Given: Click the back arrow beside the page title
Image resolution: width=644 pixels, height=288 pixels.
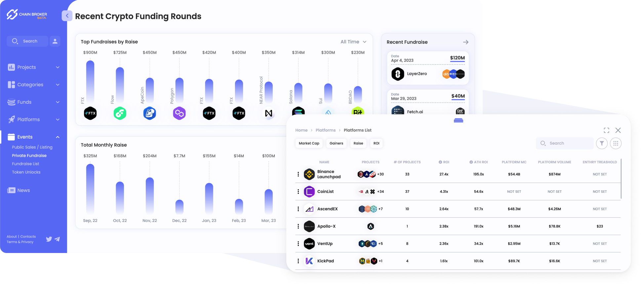Looking at the screenshot, I should [67, 16].
